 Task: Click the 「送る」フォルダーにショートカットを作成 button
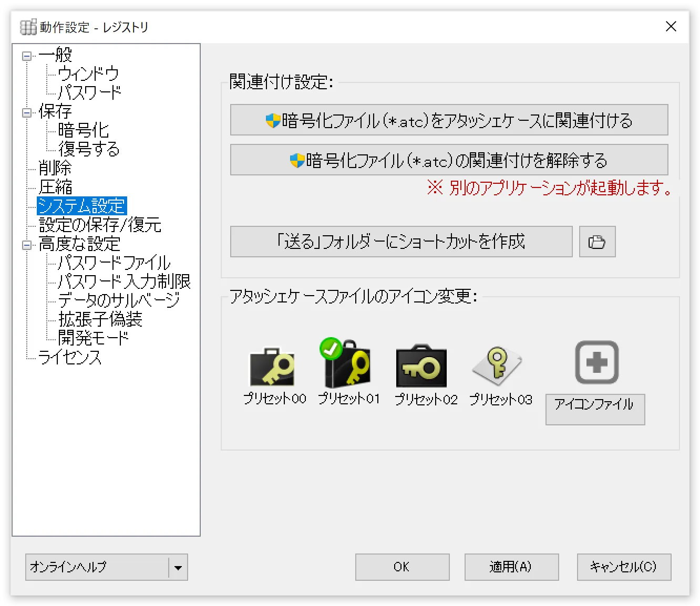(401, 242)
